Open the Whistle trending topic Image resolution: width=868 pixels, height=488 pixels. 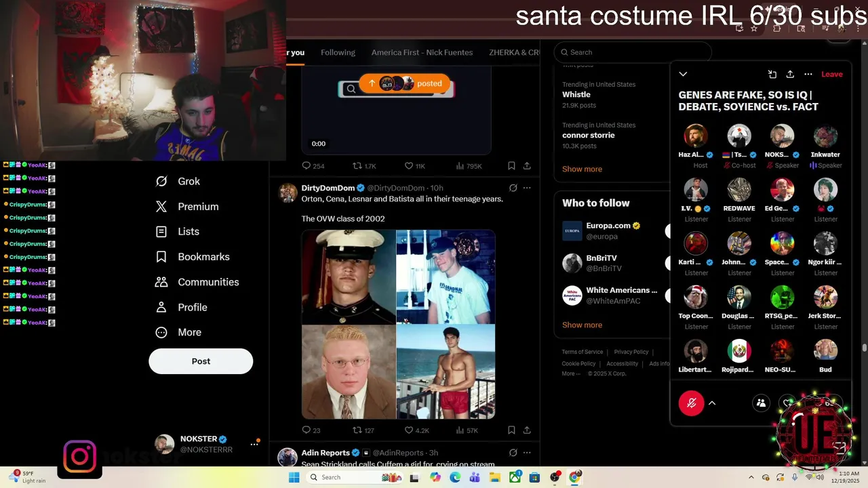pos(578,95)
